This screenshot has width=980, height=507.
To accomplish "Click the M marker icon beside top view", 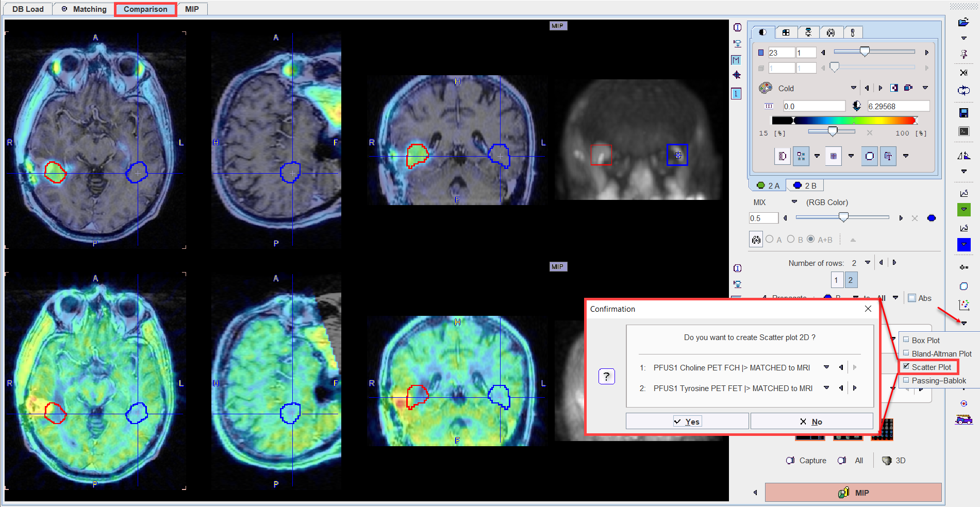I will coord(736,60).
